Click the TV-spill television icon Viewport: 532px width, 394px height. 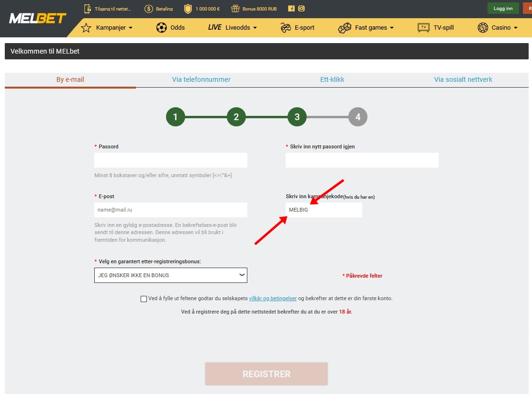pyautogui.click(x=423, y=27)
